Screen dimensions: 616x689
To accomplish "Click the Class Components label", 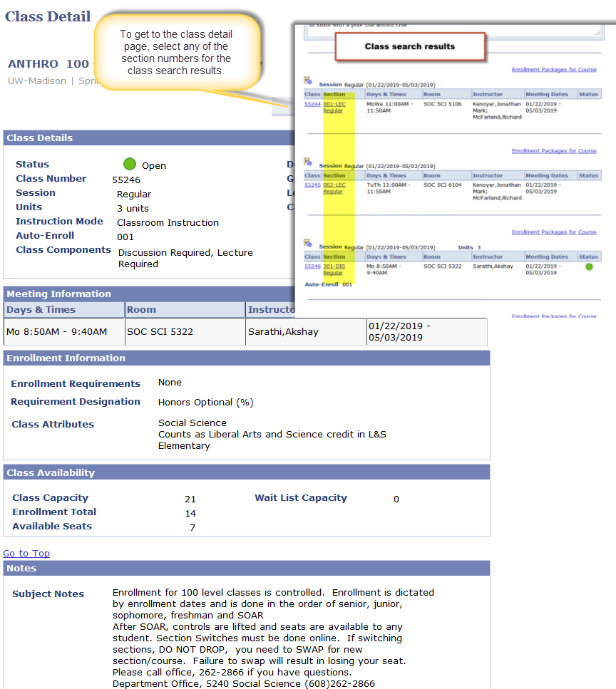I will [63, 249].
